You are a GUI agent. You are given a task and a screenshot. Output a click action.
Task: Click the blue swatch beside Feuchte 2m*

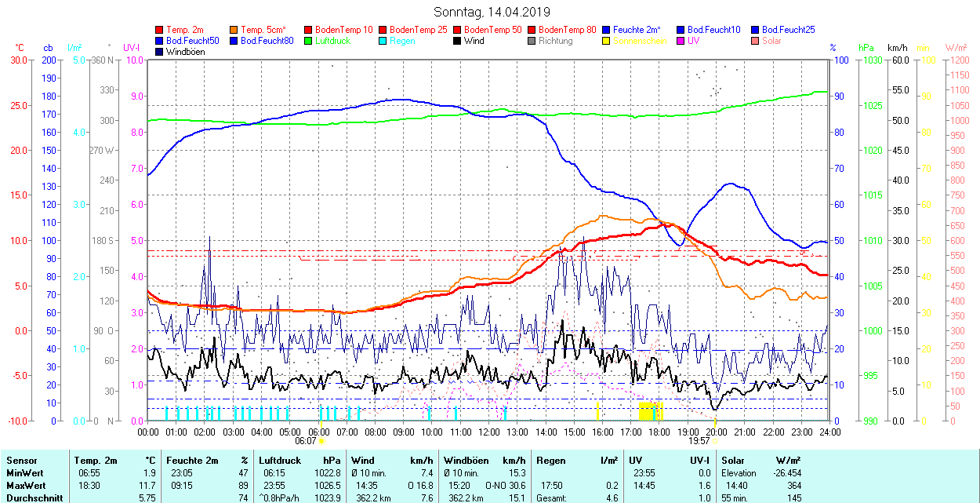pyautogui.click(x=606, y=30)
